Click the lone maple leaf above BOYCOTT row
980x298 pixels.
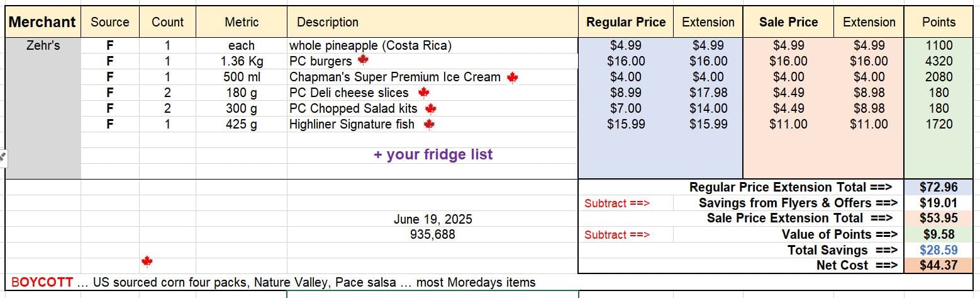(x=147, y=261)
